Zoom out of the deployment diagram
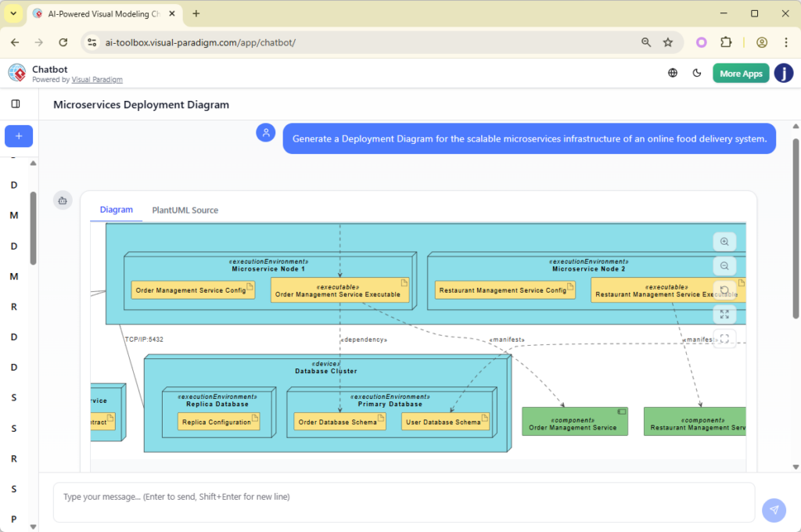This screenshot has height=532, width=801. click(x=724, y=265)
